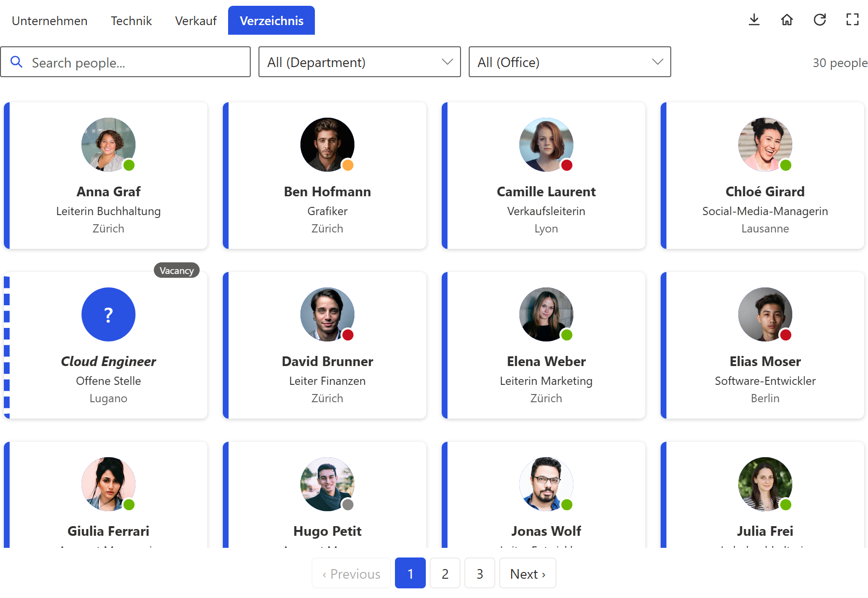Go to page 2 of results
This screenshot has height=598, width=868.
[445, 573]
